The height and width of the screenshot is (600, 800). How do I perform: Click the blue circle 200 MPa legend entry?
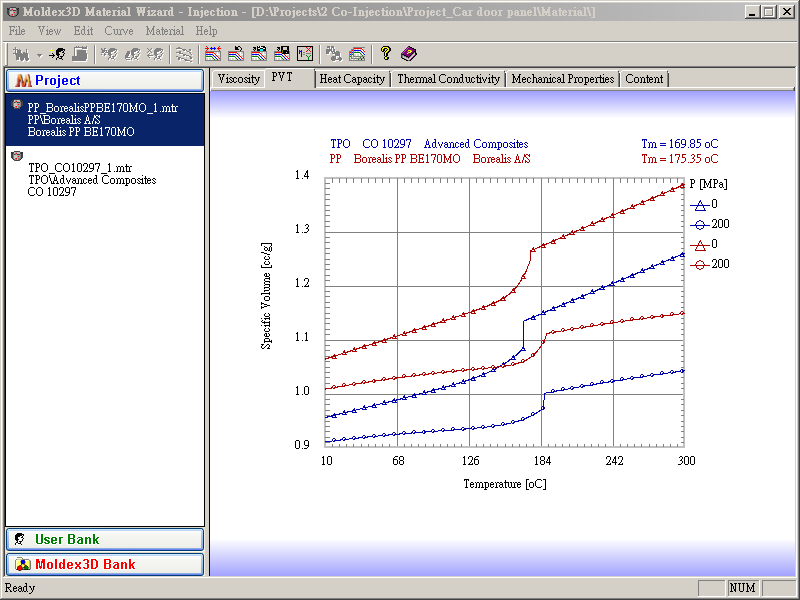710,224
